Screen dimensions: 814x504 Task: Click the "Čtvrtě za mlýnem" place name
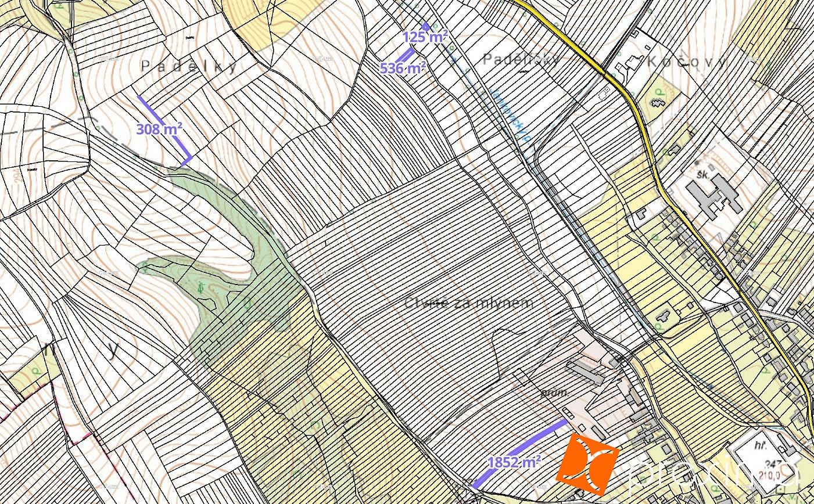(x=468, y=303)
